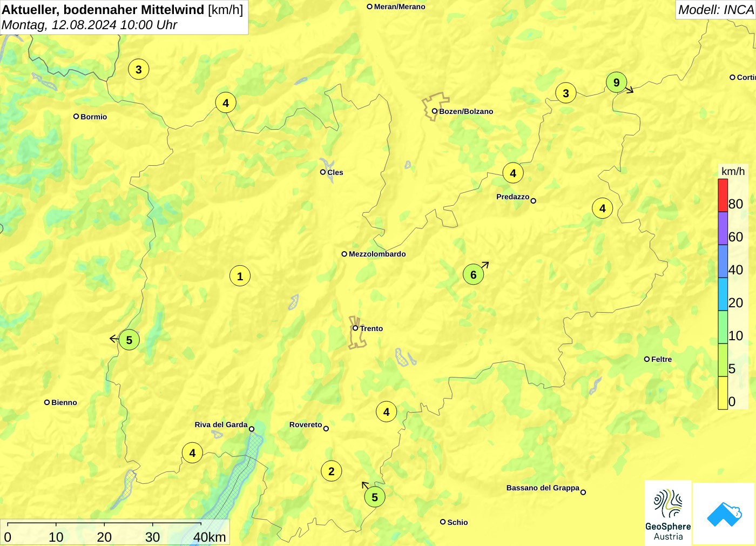Click the 4 marker northeast of Rovereto

(386, 412)
